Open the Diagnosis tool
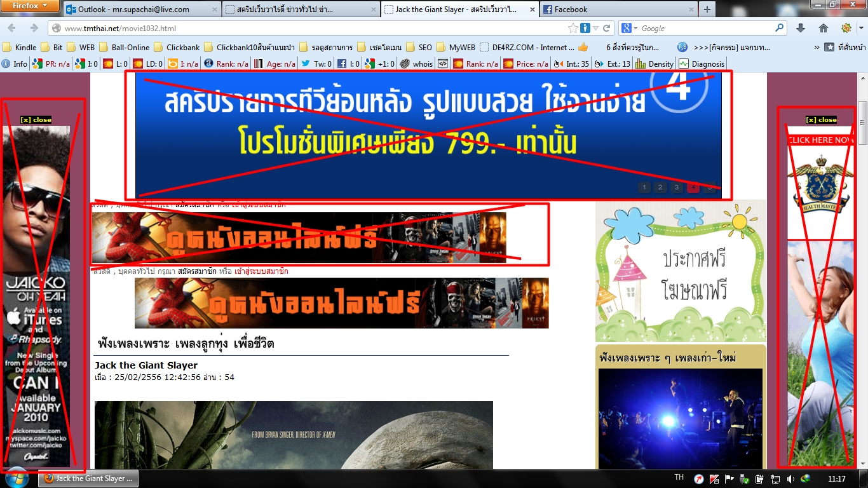The image size is (868, 488). point(702,64)
